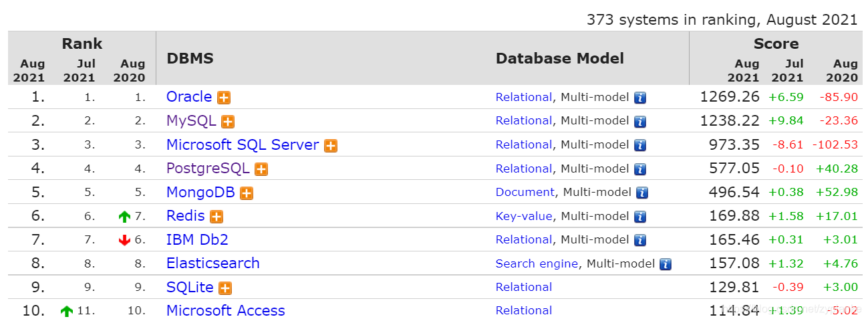Click Relational model link in MySQL row
This screenshot has height=321, width=868.
point(524,120)
